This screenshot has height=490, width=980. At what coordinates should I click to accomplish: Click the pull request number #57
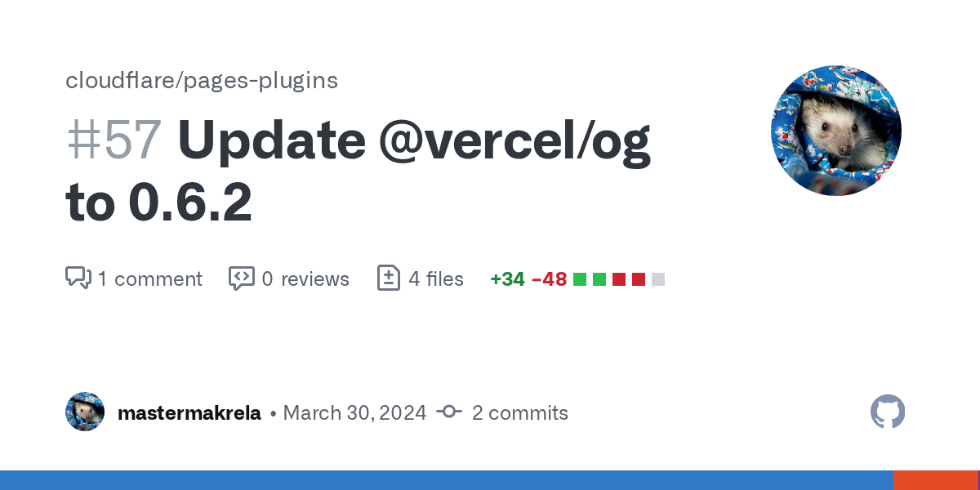point(114,141)
